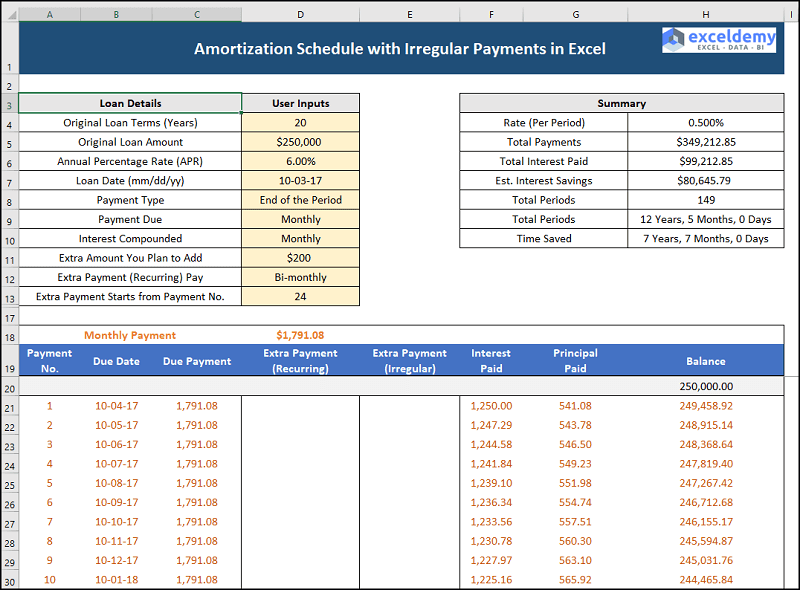Open 'Bi-monthly' extra payment cell
This screenshot has width=800, height=590.
(301, 278)
